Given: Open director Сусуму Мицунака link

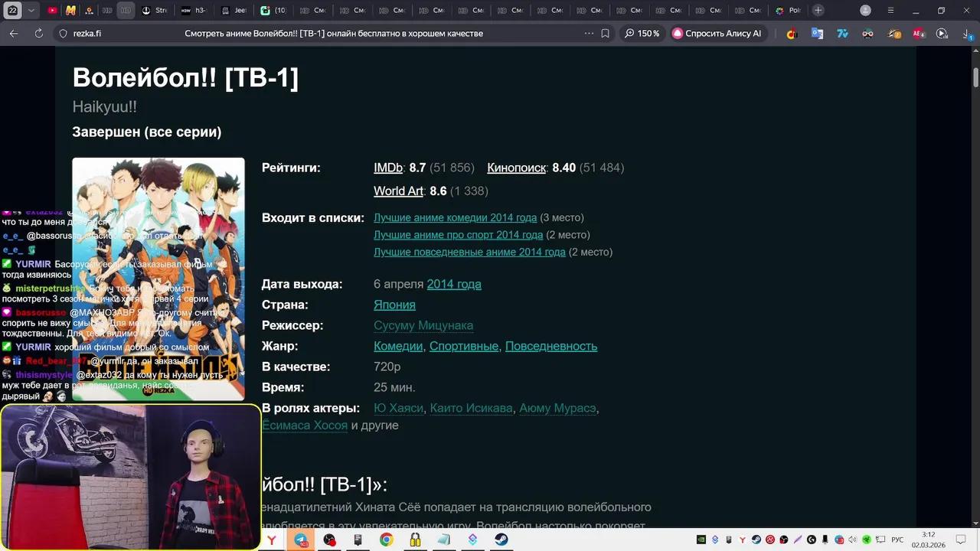Looking at the screenshot, I should coord(423,325).
